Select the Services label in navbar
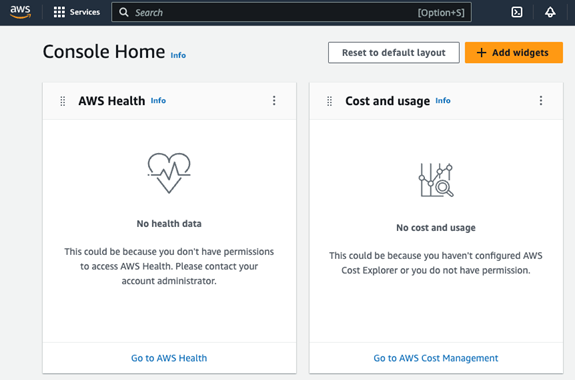 point(85,12)
